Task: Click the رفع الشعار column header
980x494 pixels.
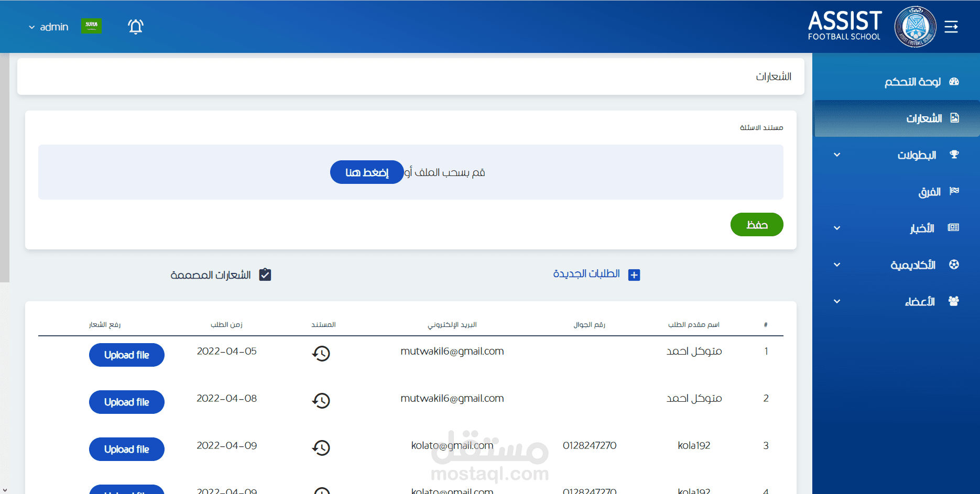Action: coord(105,325)
